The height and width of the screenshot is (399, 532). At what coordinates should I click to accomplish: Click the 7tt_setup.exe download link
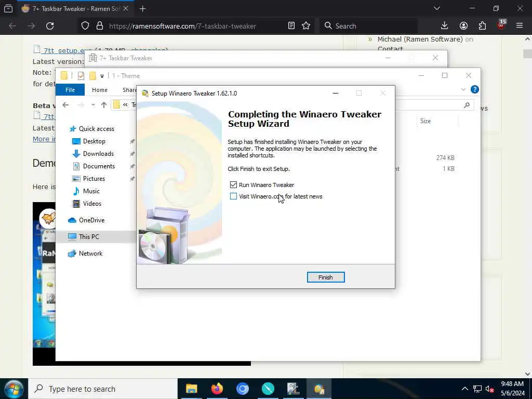coord(63,50)
